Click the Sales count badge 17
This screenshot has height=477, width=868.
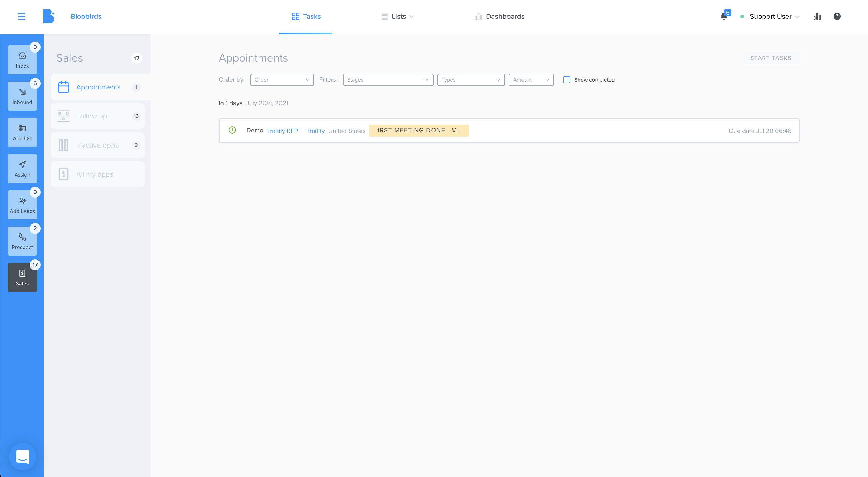point(136,58)
